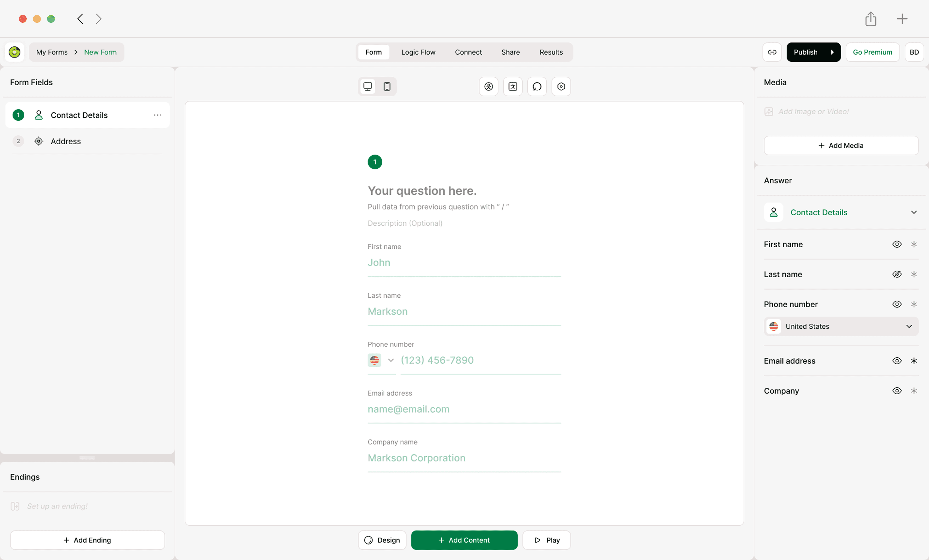Click the Publish button

coord(806,52)
